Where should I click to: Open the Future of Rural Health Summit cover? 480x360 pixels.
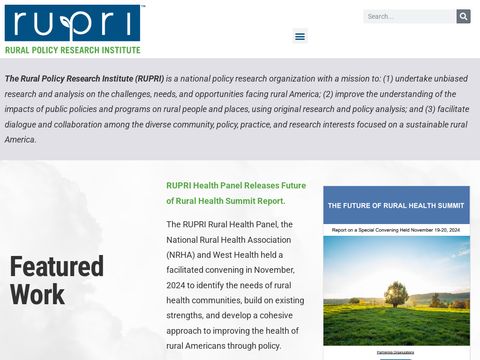pos(396,273)
